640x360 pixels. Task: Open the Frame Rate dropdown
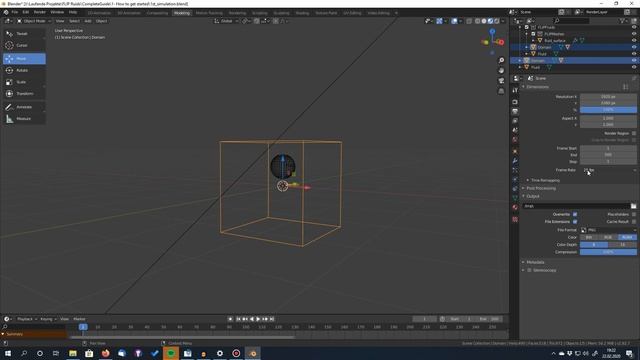(608, 170)
